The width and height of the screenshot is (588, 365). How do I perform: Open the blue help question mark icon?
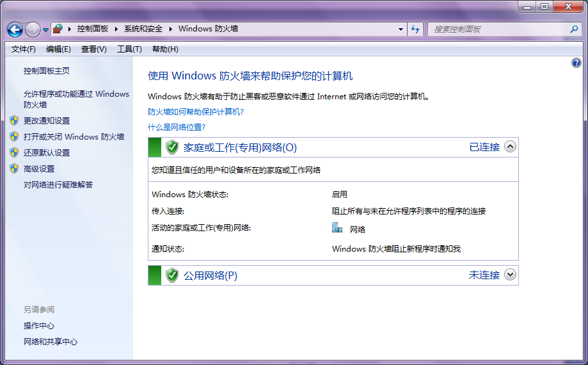click(576, 63)
